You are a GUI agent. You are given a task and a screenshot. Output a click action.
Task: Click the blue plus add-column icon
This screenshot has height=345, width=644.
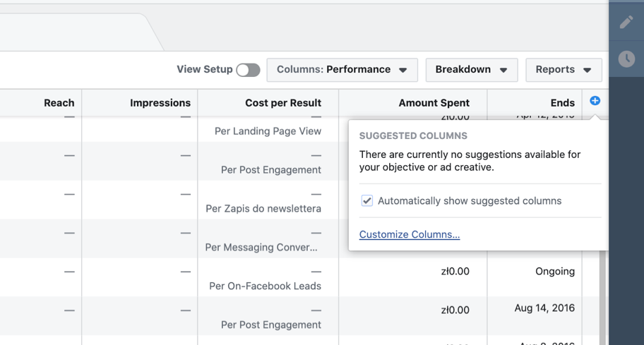click(x=595, y=100)
